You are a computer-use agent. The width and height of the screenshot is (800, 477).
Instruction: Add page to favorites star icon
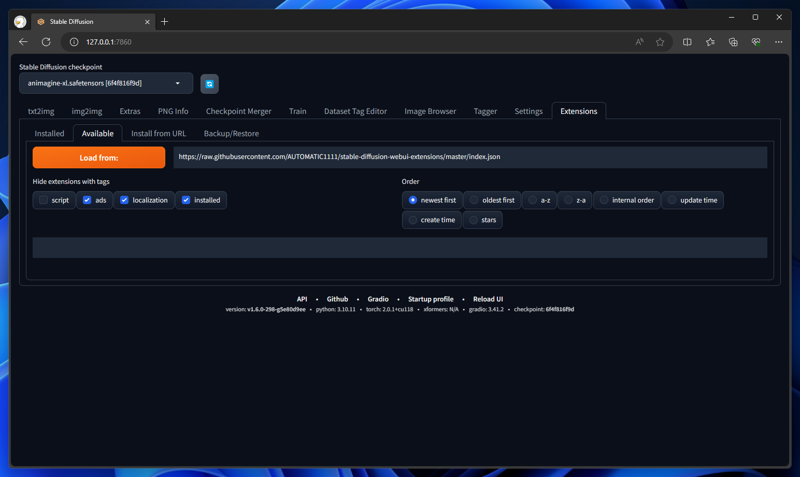click(x=660, y=42)
